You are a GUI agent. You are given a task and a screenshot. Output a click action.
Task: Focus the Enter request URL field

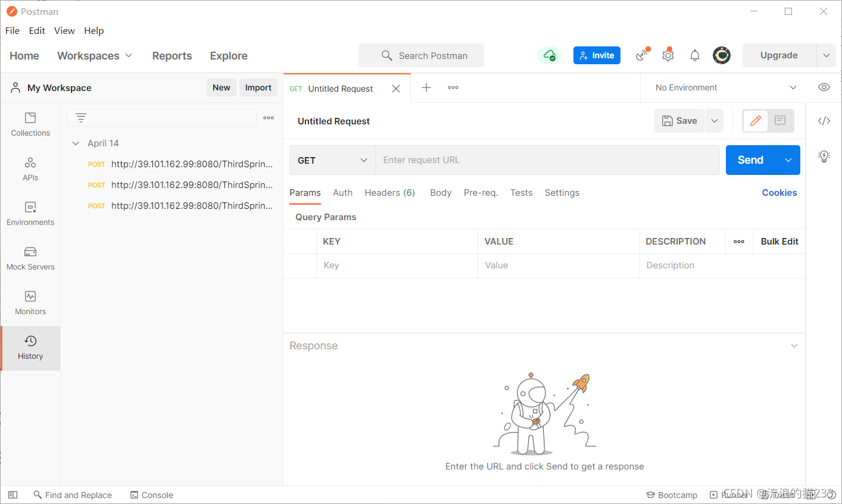tap(547, 160)
